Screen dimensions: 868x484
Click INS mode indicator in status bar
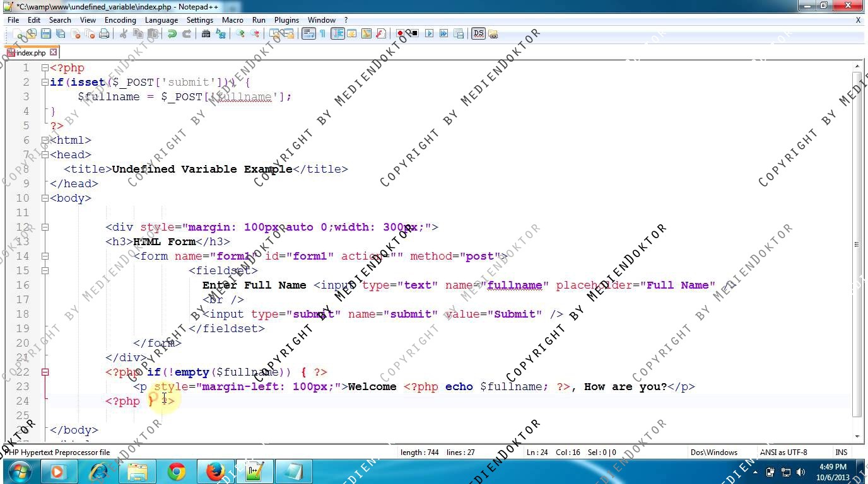click(841, 452)
